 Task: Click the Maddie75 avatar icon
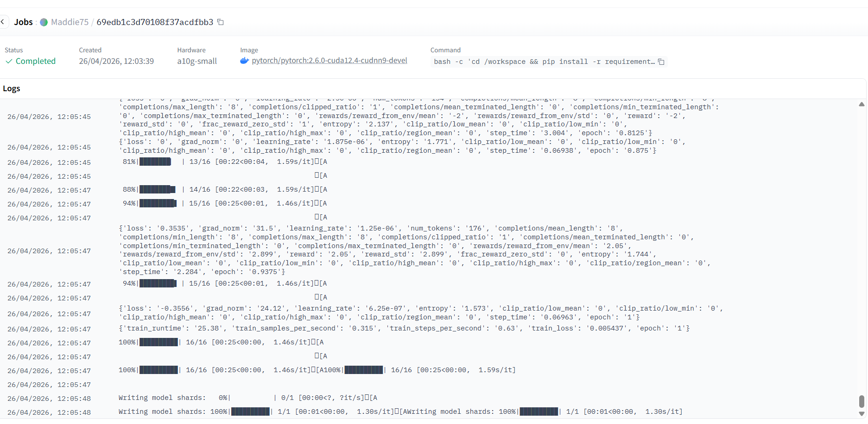(44, 22)
